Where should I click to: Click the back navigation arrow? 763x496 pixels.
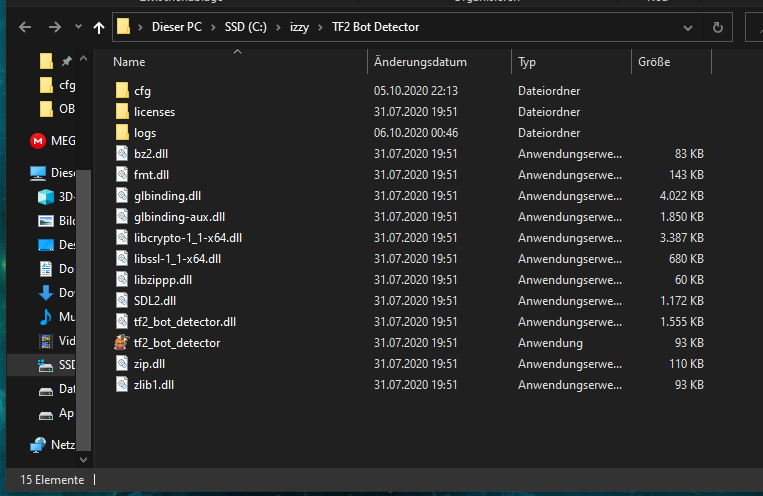(x=22, y=28)
